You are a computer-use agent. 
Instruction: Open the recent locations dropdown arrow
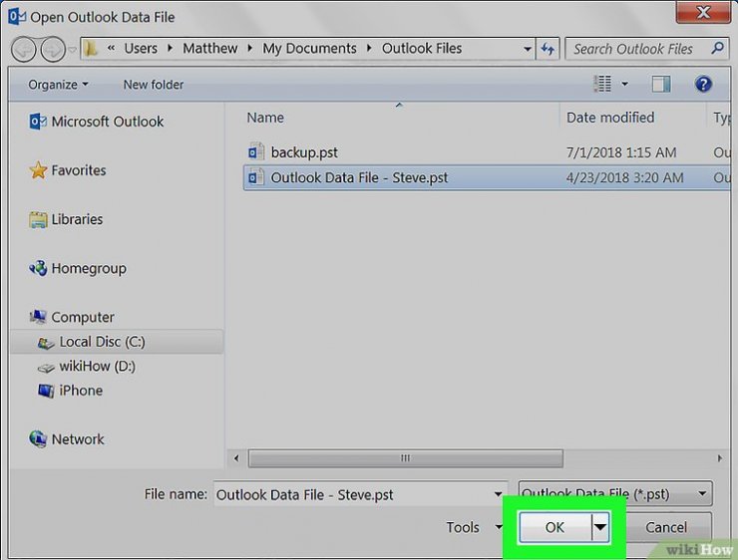pos(72,49)
